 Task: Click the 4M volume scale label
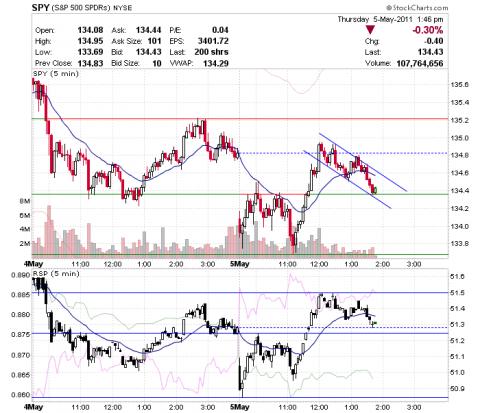(25, 229)
